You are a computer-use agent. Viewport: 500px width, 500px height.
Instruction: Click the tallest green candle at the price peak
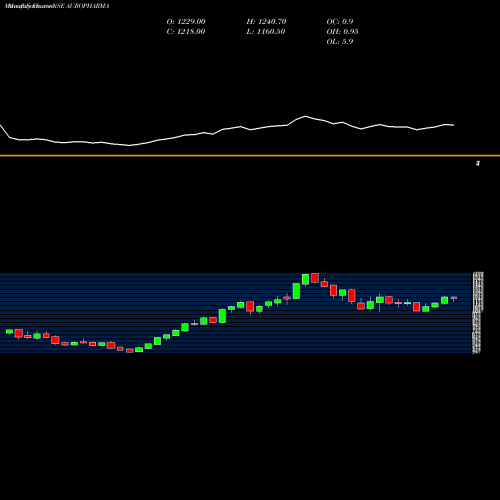(305, 279)
